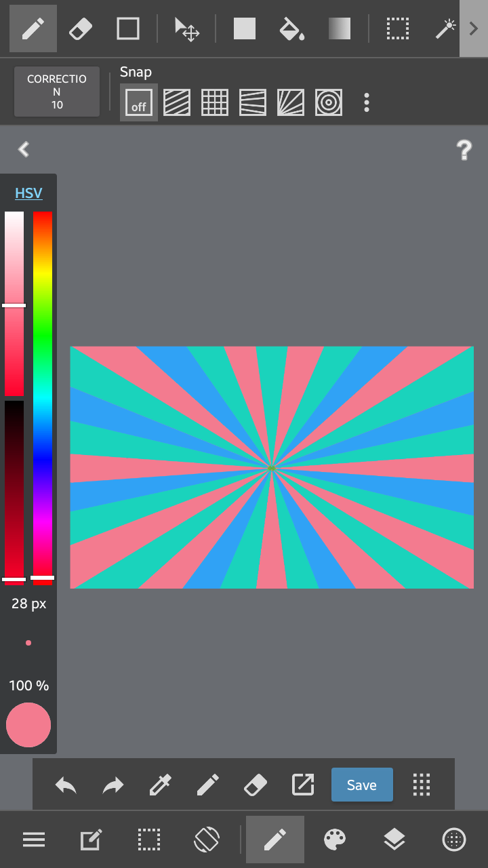This screenshot has height=868, width=488.
Task: Select the eraser shortcut in bottom bar
Action: 256,785
